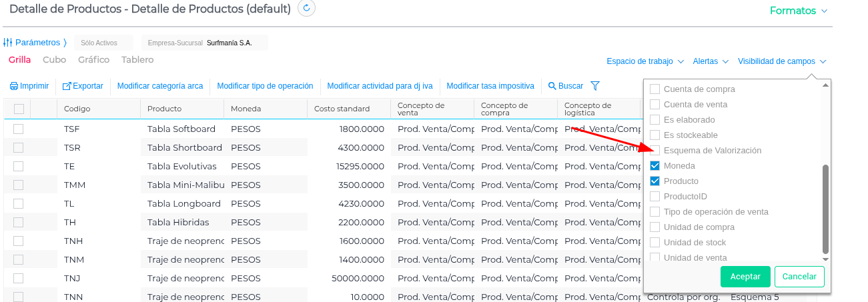Open the Alertas dropdown

(711, 61)
